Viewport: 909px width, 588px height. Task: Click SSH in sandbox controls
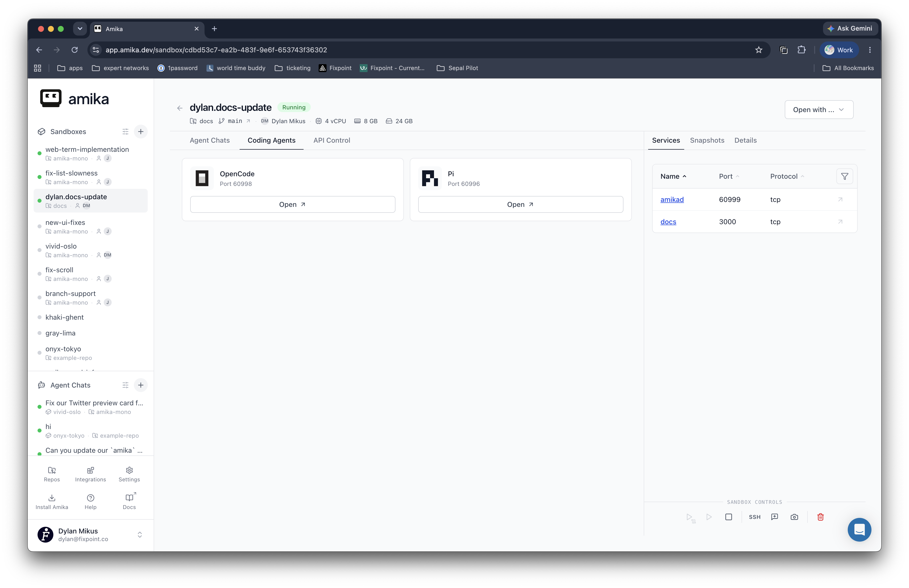point(755,517)
